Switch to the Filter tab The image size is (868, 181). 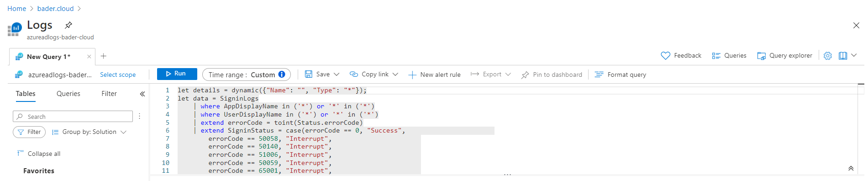click(109, 94)
